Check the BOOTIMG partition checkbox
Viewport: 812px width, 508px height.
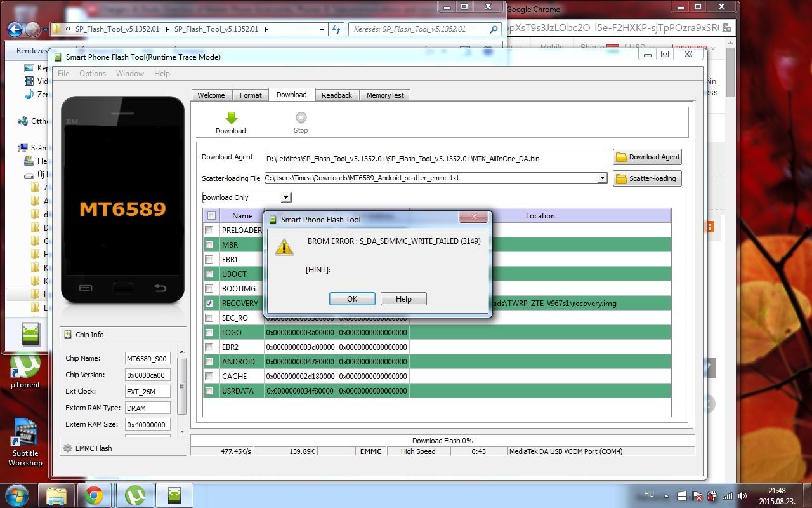(x=209, y=288)
